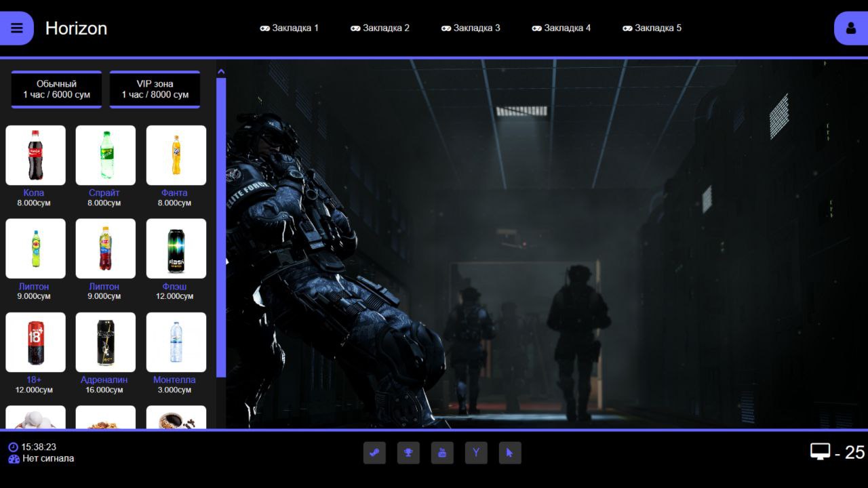Click the clock icon beside 15:38:23
868x488 pixels.
coord(14,447)
